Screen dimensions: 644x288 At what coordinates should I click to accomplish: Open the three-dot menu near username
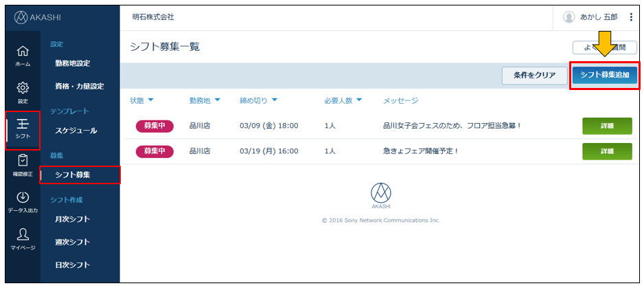point(631,17)
